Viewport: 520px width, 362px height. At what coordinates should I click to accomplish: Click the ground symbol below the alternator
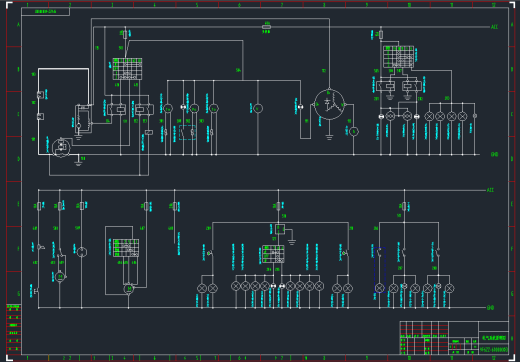pyautogui.click(x=329, y=137)
